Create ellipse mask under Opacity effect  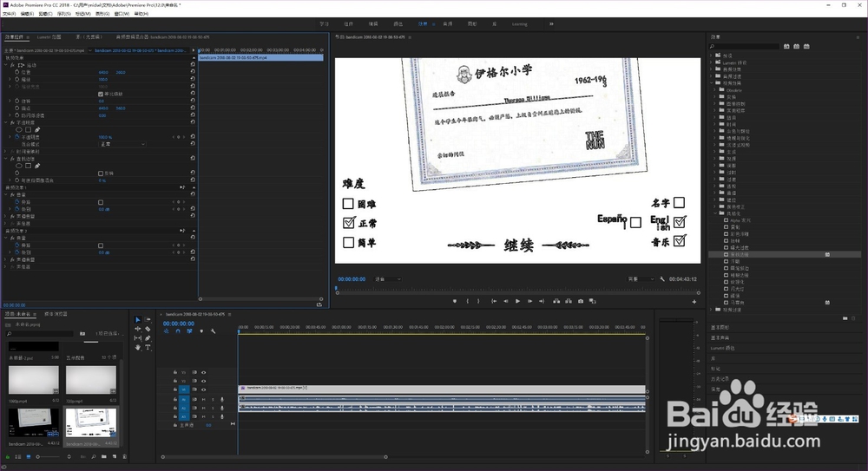coord(19,129)
